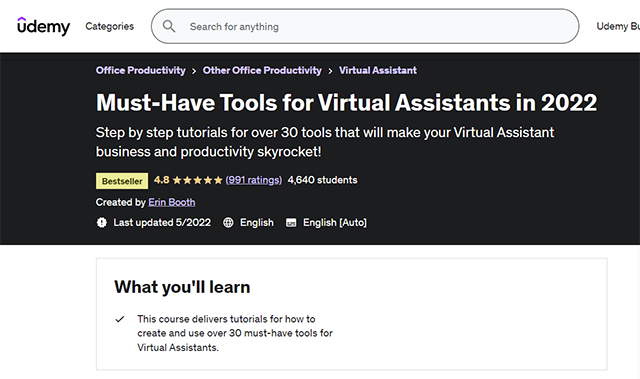Open instructor Erin Booth's profile
The image size is (640, 379).
pos(171,202)
